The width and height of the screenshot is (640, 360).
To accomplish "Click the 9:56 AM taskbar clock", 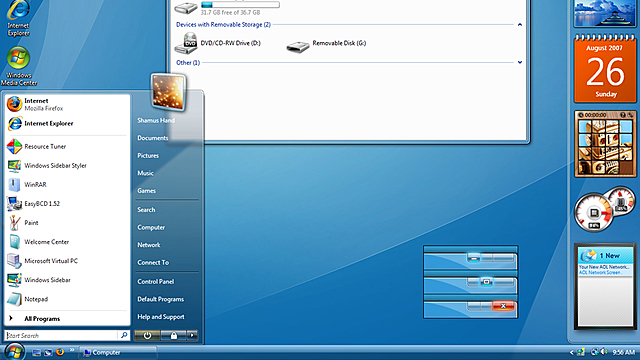I will [x=624, y=352].
